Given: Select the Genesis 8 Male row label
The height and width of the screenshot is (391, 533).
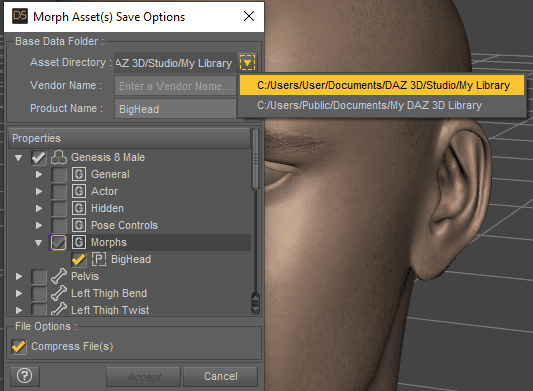Looking at the screenshot, I should 108,157.
